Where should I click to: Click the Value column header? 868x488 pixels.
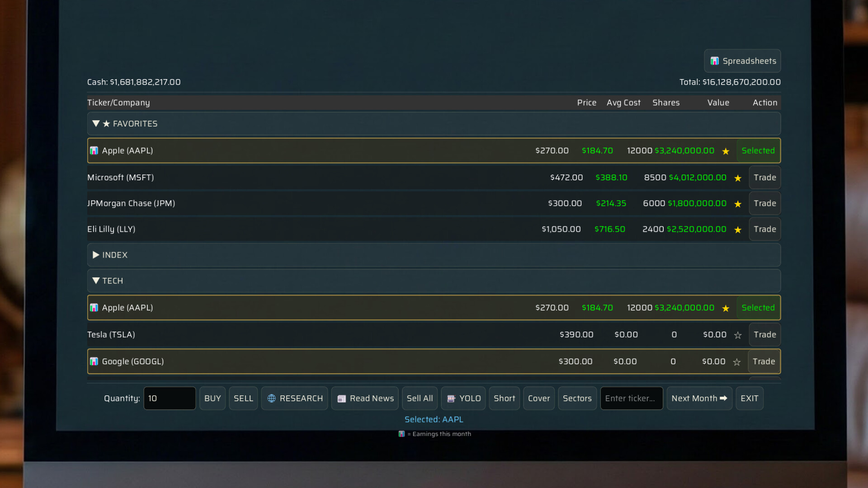click(718, 103)
